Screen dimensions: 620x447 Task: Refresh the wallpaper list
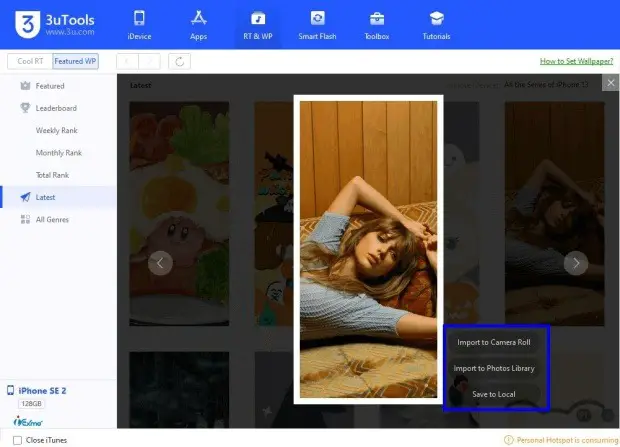click(x=180, y=61)
